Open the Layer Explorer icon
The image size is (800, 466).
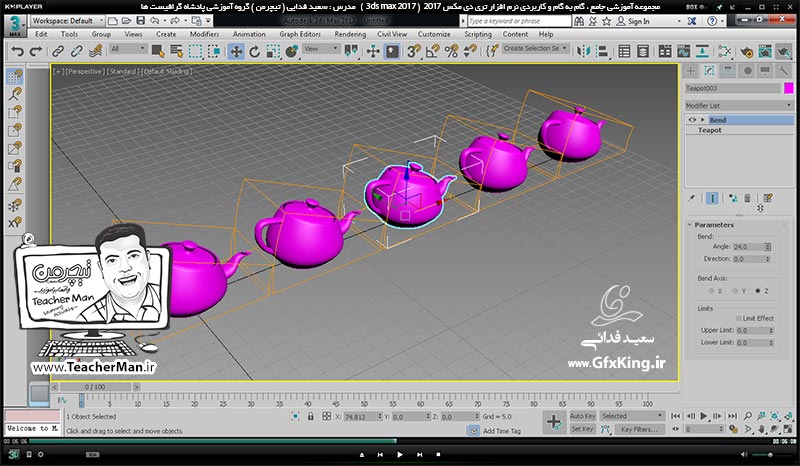click(x=643, y=51)
